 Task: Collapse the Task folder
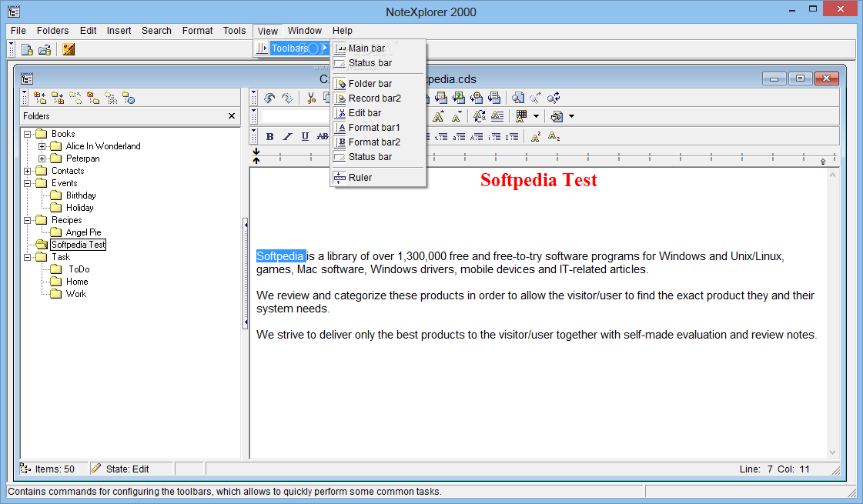tap(27, 257)
